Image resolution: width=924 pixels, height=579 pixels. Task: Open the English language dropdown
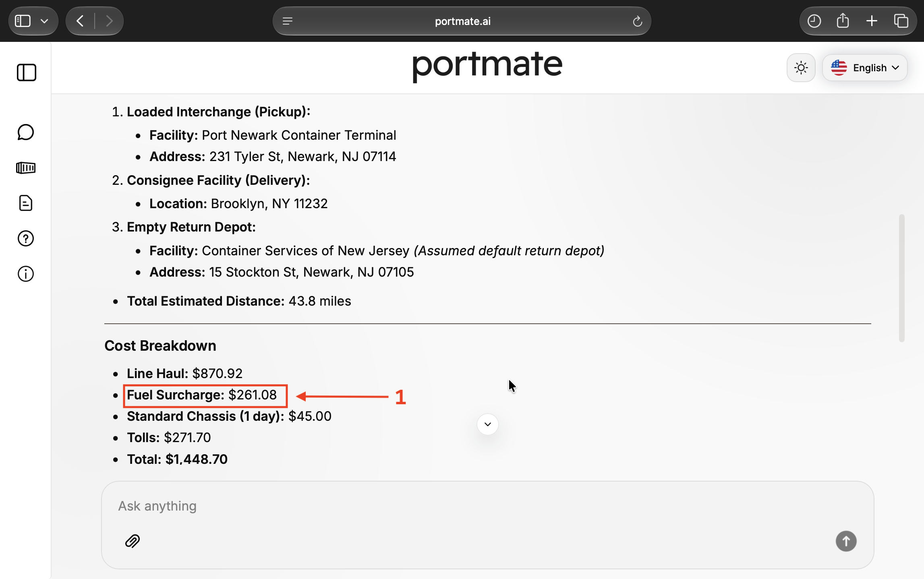pos(865,68)
